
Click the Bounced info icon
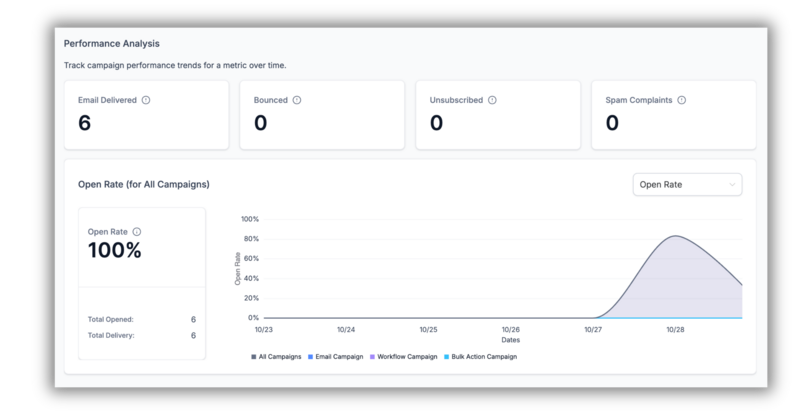(x=297, y=100)
